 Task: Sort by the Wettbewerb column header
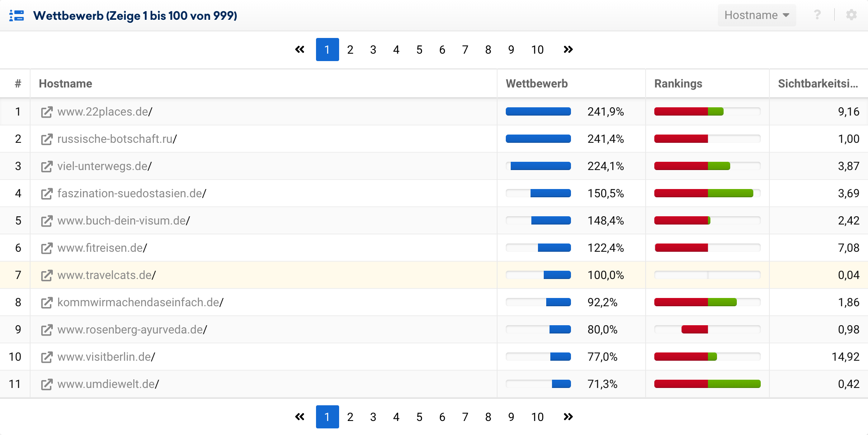[x=537, y=83]
